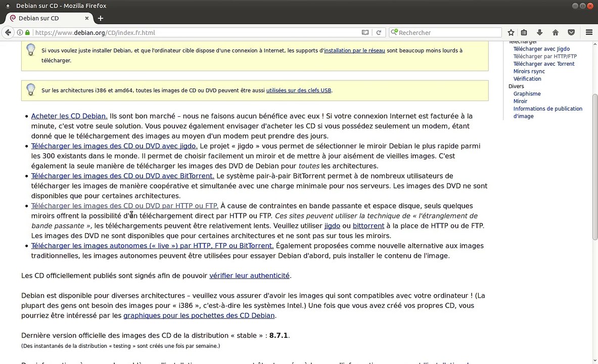This screenshot has width=598, height=364.
Task: Close the Debian sur CD tab
Action: coord(86,18)
